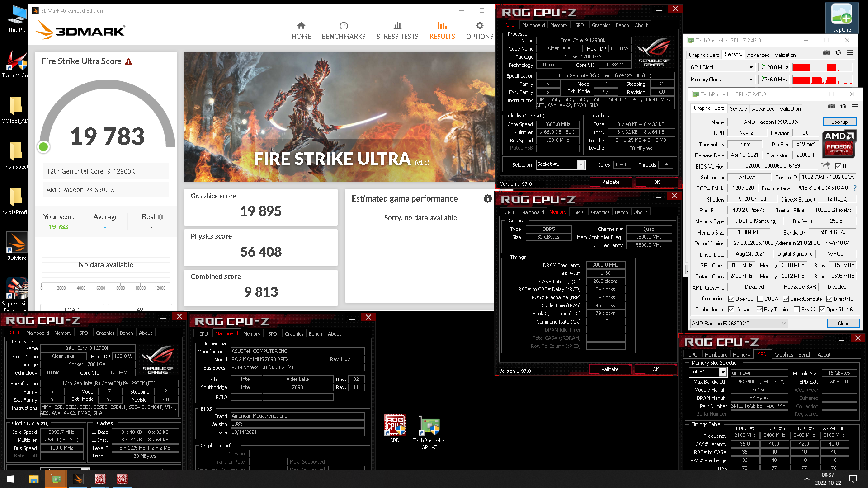Click the Graphics score 19 895 card
Viewport: 868px width, 488px height.
pos(261,207)
